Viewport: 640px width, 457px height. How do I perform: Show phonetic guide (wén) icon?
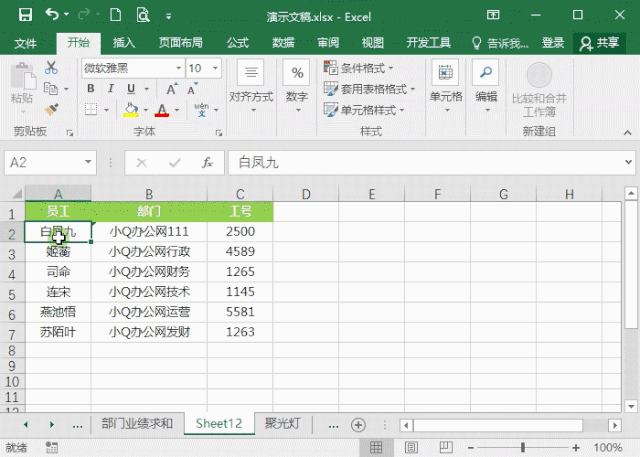pyautogui.click(x=202, y=109)
